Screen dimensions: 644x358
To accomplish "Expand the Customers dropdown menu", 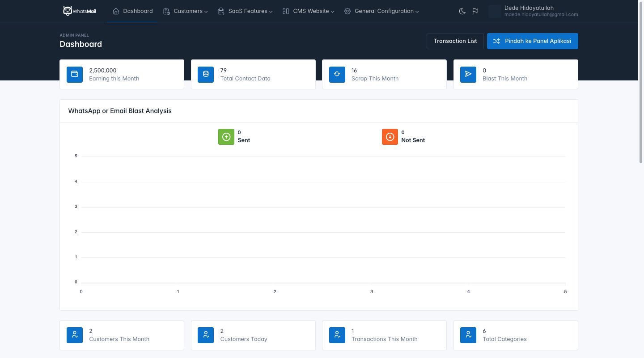I will (186, 11).
